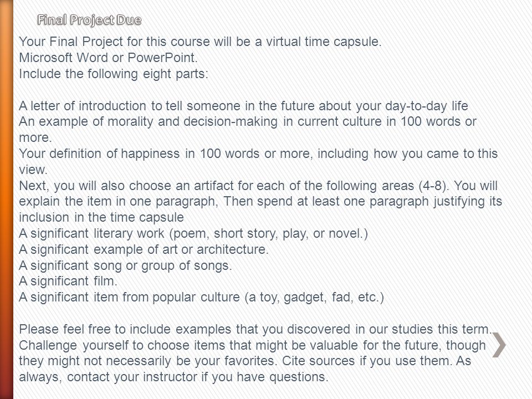Select the 'A letter of introduction' line

coord(244,106)
